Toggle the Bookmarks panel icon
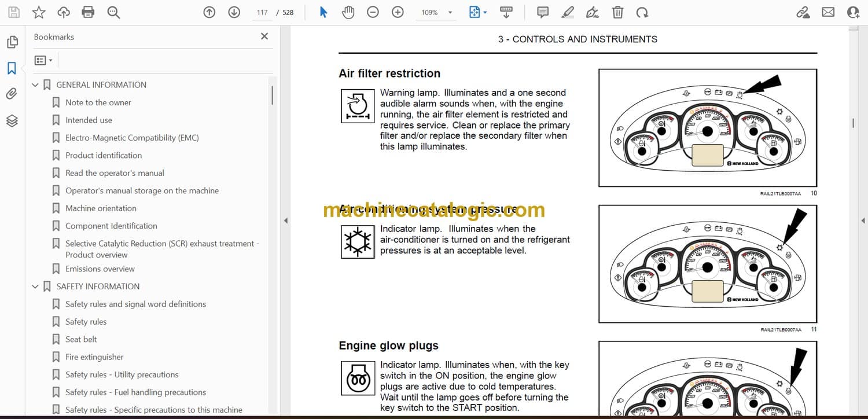Image resolution: width=868 pixels, height=419 pixels. pyautogui.click(x=12, y=68)
